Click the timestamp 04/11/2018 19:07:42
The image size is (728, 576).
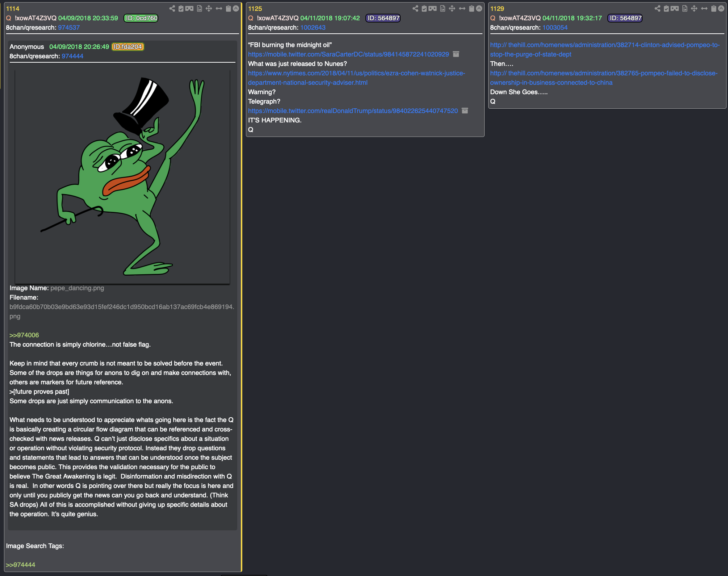click(330, 18)
